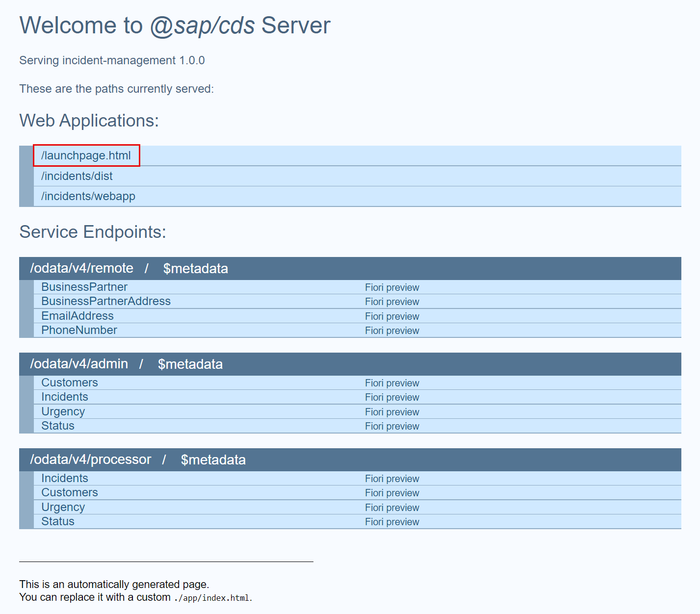Launch Fiori preview for processor Incidents
Screen dimensions: 700x614
coord(392,479)
